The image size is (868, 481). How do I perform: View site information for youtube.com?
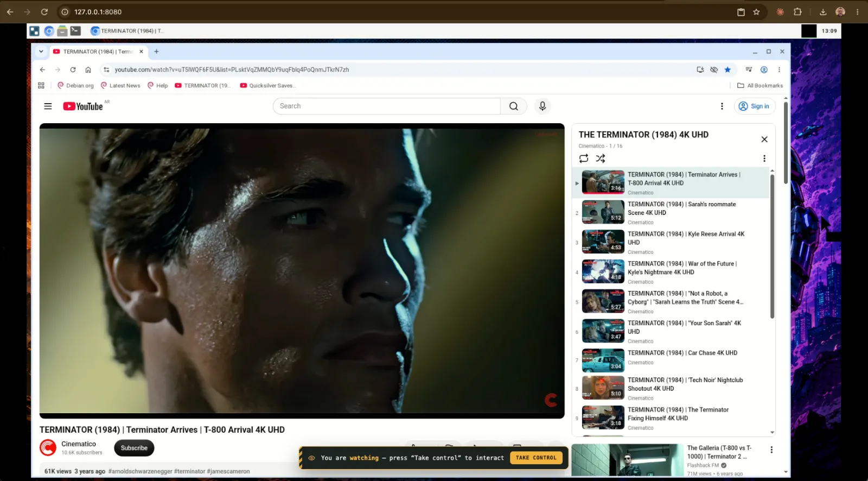click(106, 69)
